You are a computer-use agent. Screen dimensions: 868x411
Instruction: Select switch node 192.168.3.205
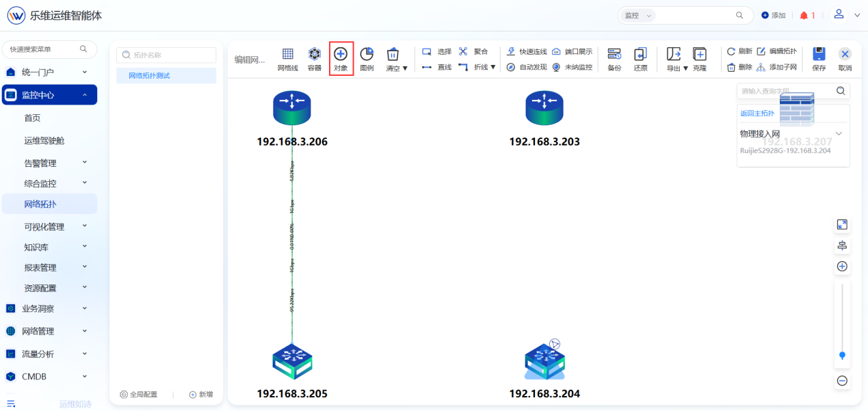(x=292, y=361)
